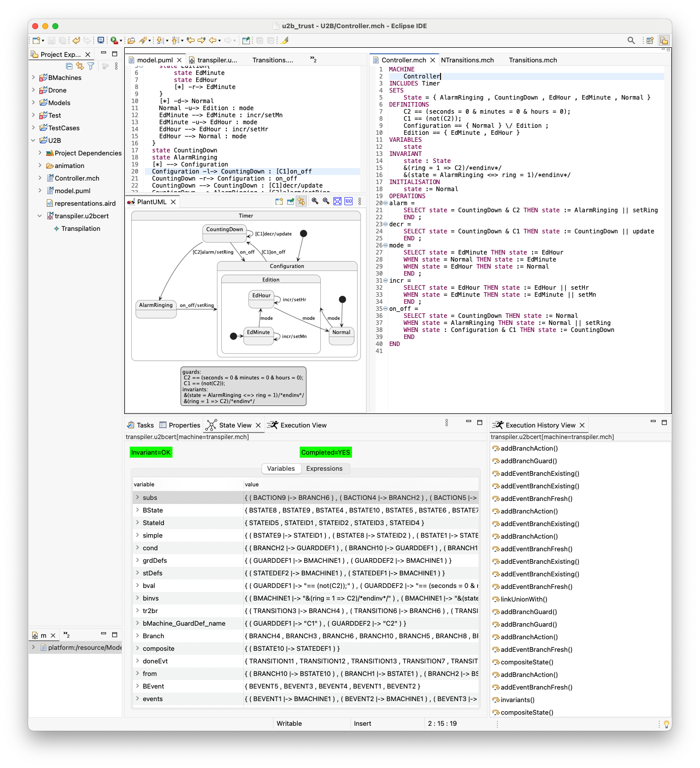
Task: Switch to the model.puml editor tab
Action: point(155,60)
